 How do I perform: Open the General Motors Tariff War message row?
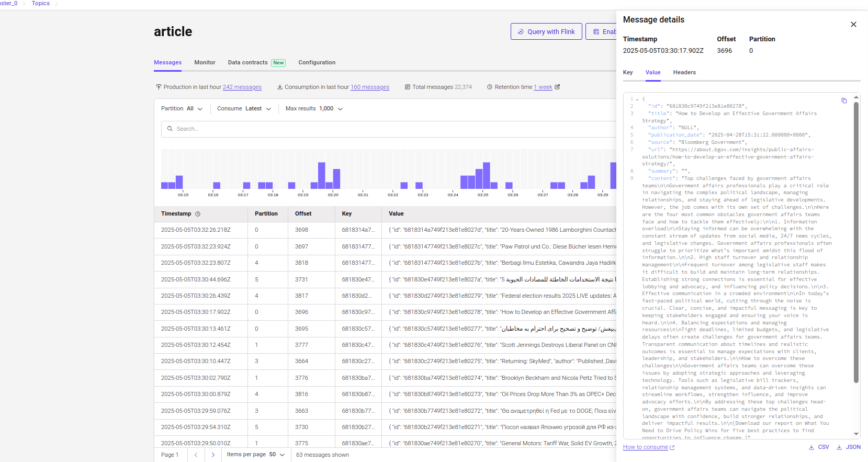click(x=385, y=443)
